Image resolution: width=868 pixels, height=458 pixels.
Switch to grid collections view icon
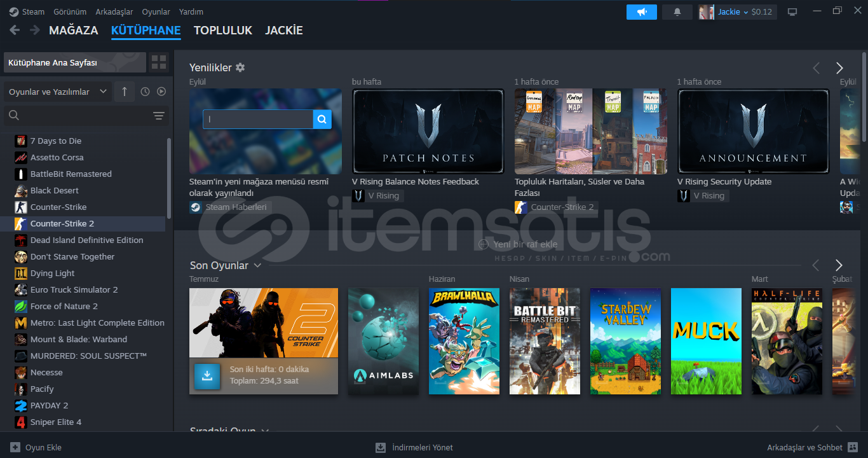coord(159,62)
